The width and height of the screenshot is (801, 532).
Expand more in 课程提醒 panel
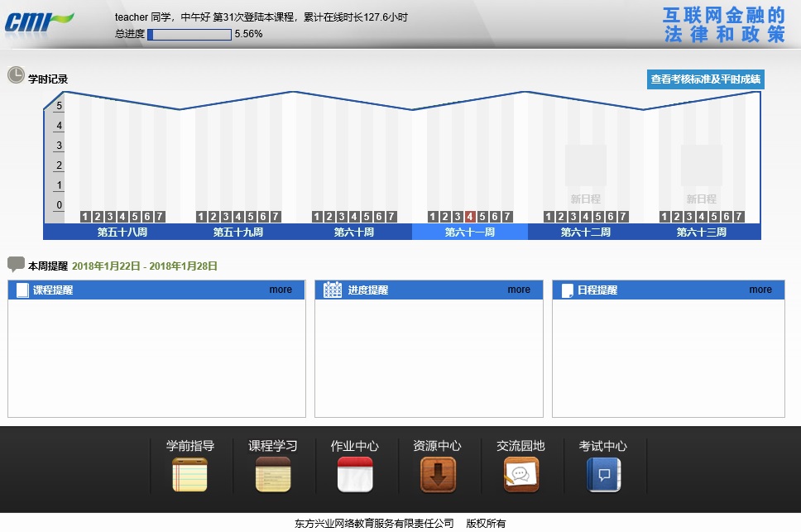(x=281, y=290)
